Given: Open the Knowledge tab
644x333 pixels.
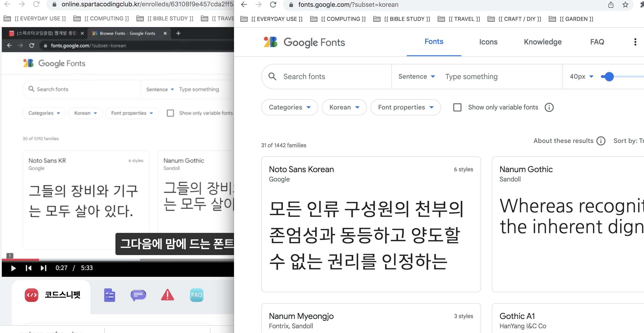Looking at the screenshot, I should 542,42.
